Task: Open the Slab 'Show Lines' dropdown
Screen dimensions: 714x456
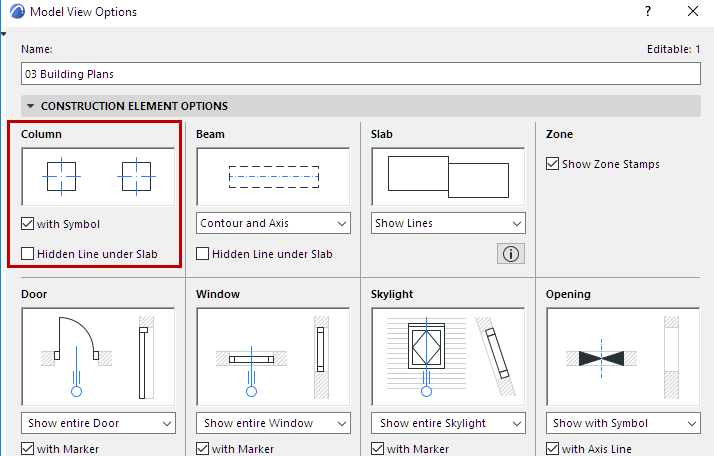Action: click(x=448, y=224)
